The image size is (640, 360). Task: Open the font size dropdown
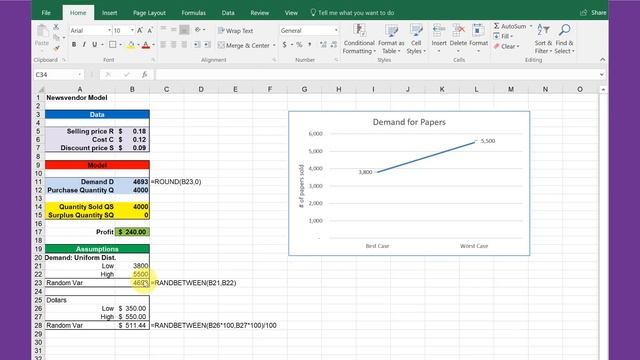click(132, 31)
